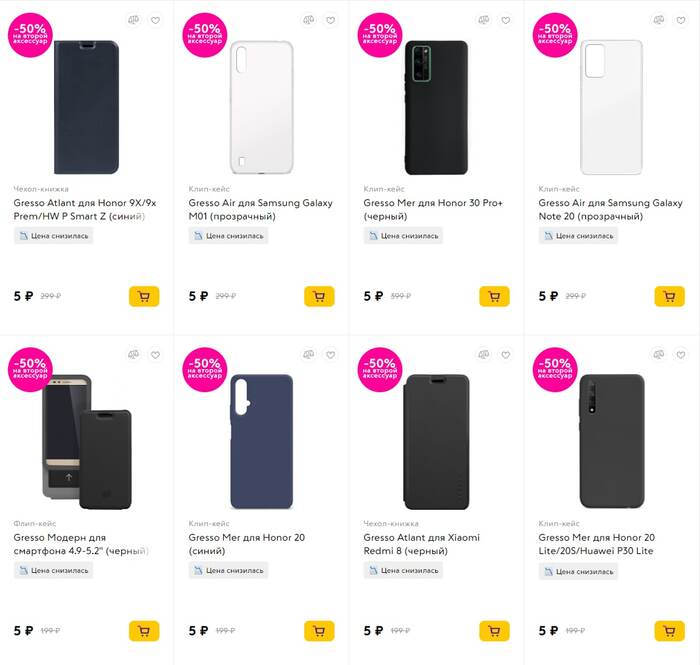
Task: Compare the Gresso Air Galaxy Note 20 case
Action: [x=659, y=20]
